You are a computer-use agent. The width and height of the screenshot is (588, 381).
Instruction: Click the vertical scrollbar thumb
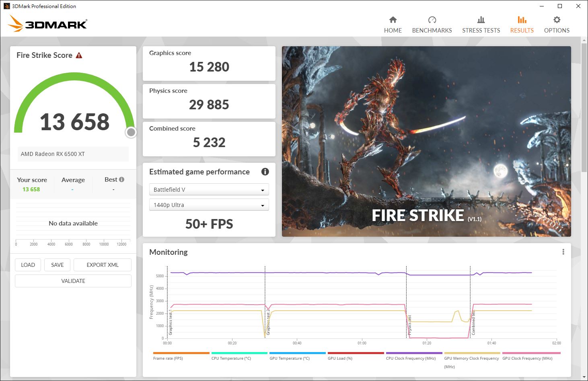pos(584,108)
